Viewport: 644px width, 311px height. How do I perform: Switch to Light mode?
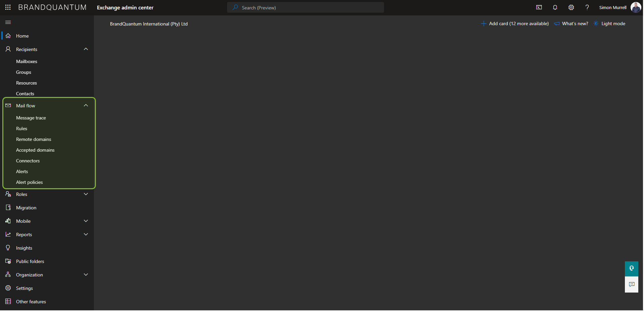click(x=609, y=23)
